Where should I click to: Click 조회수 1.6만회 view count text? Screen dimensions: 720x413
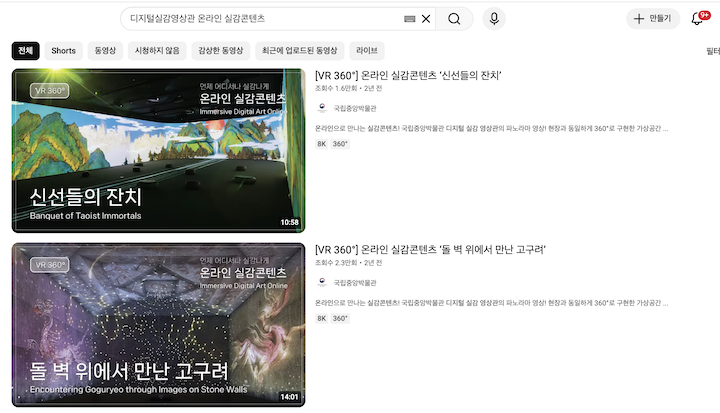point(336,88)
